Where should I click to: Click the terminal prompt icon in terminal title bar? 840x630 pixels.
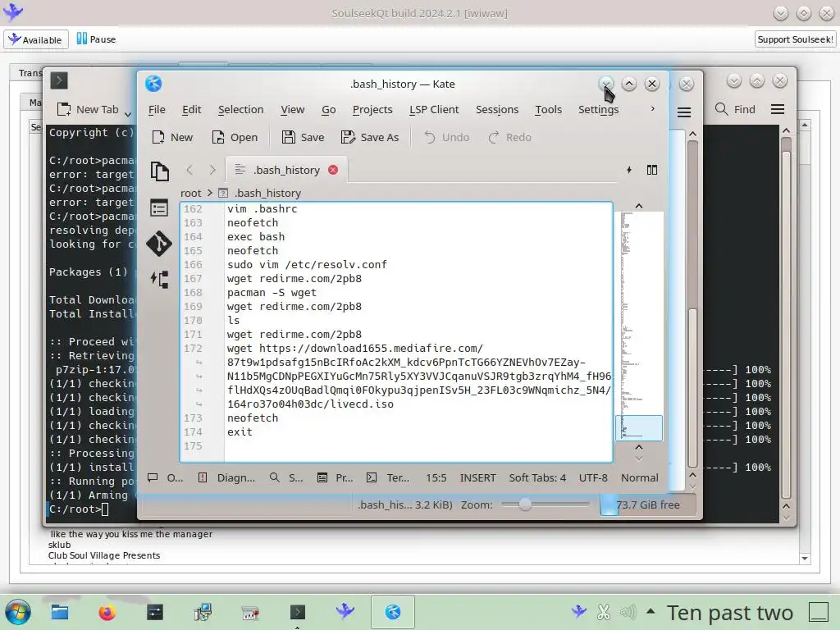pyautogui.click(x=59, y=81)
